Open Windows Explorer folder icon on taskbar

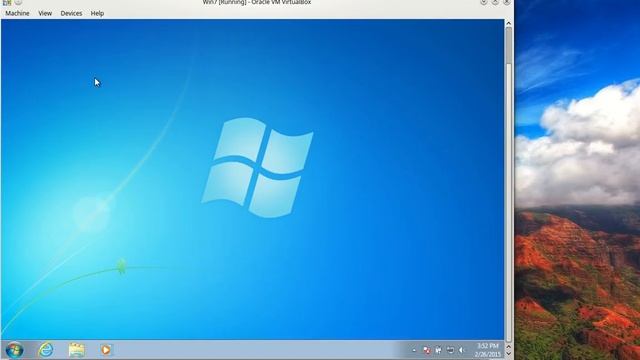(x=76, y=350)
